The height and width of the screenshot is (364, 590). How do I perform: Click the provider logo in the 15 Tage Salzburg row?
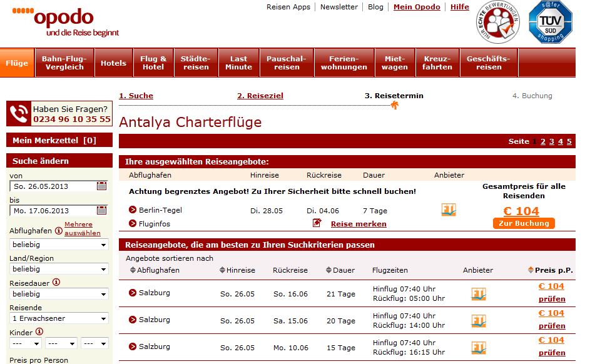(x=479, y=348)
